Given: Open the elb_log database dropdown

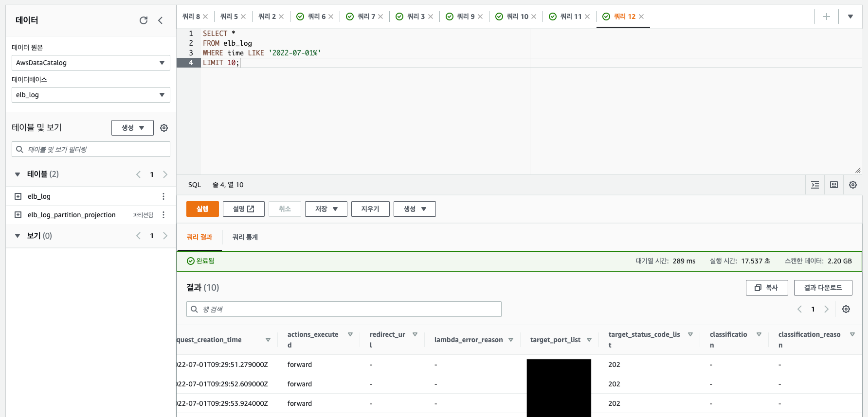Looking at the screenshot, I should tap(90, 95).
